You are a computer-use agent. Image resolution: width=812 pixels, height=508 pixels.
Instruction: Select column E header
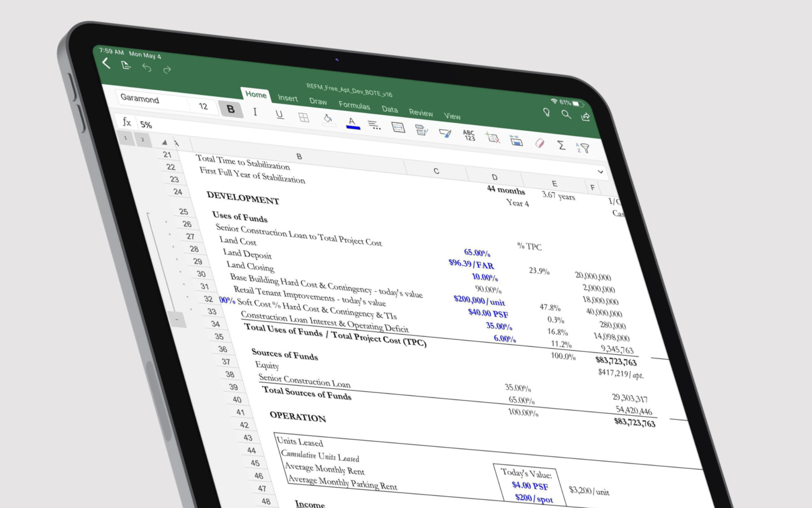click(554, 183)
